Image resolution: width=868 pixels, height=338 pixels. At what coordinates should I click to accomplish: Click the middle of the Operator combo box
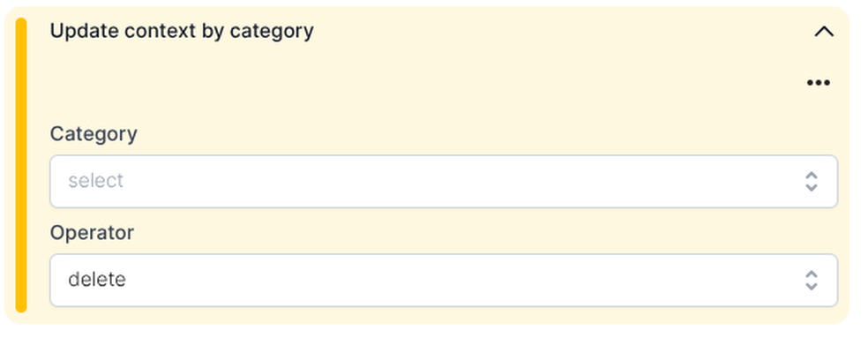(x=444, y=280)
